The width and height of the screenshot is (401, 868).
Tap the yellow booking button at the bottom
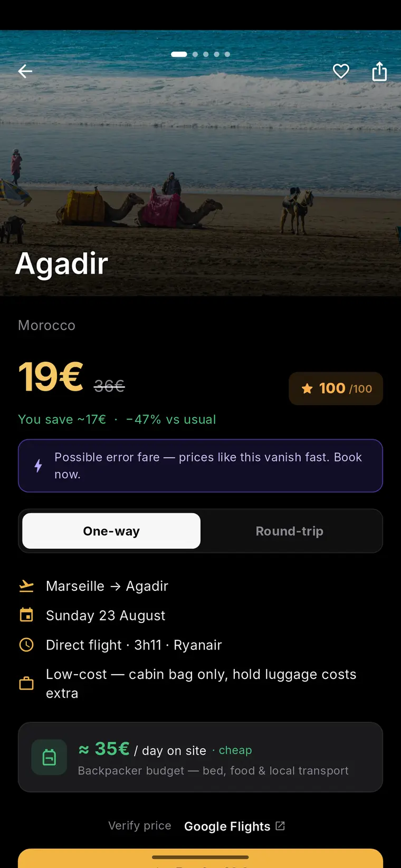pos(200,858)
